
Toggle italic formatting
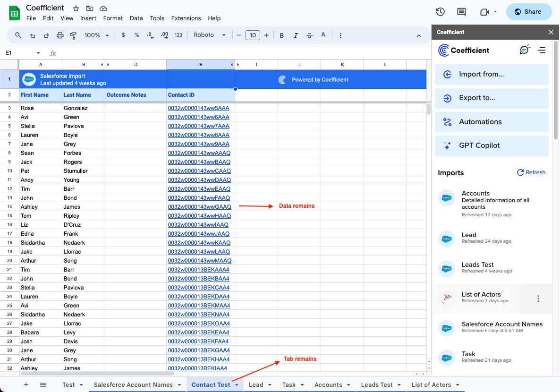click(x=296, y=35)
